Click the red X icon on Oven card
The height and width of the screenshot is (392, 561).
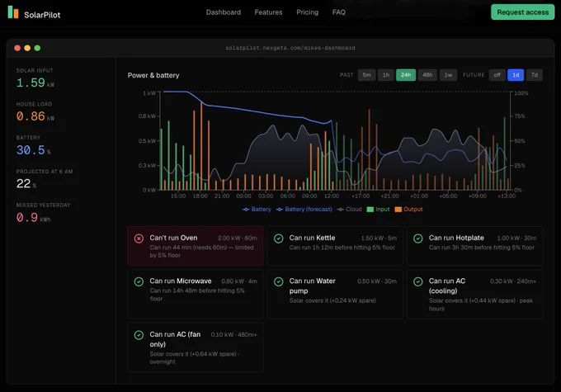[x=139, y=239]
